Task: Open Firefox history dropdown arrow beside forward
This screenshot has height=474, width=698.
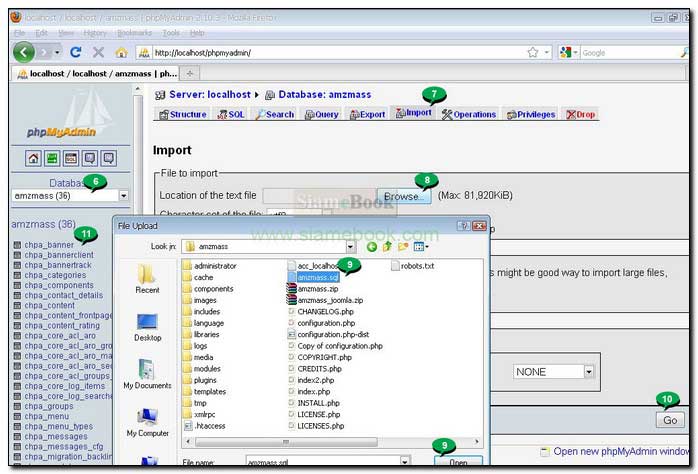Action: coord(57,53)
